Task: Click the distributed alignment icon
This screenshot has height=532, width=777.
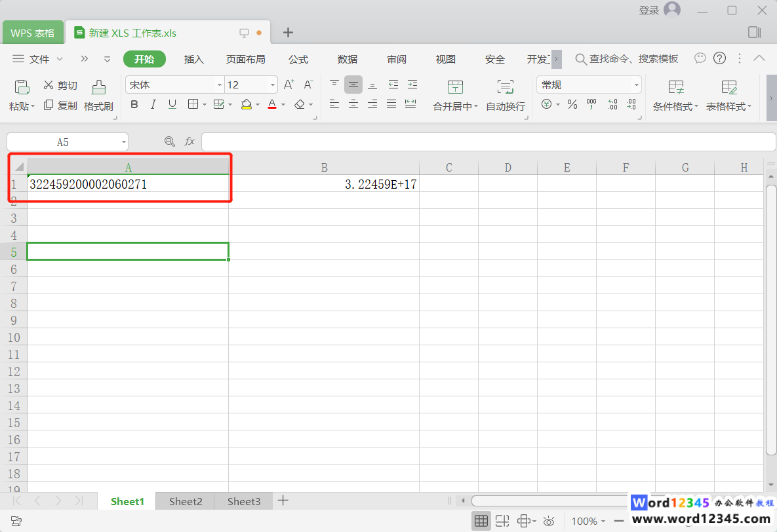Action: click(410, 104)
